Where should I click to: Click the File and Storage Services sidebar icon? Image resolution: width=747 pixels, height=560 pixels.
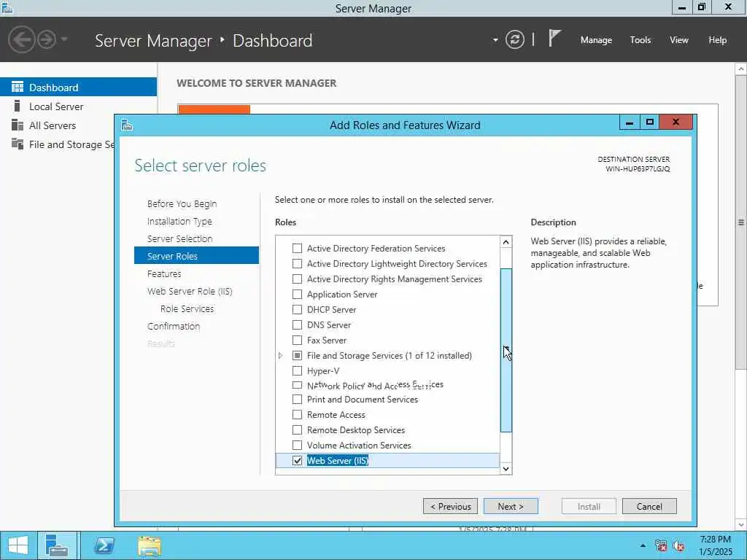click(x=18, y=144)
